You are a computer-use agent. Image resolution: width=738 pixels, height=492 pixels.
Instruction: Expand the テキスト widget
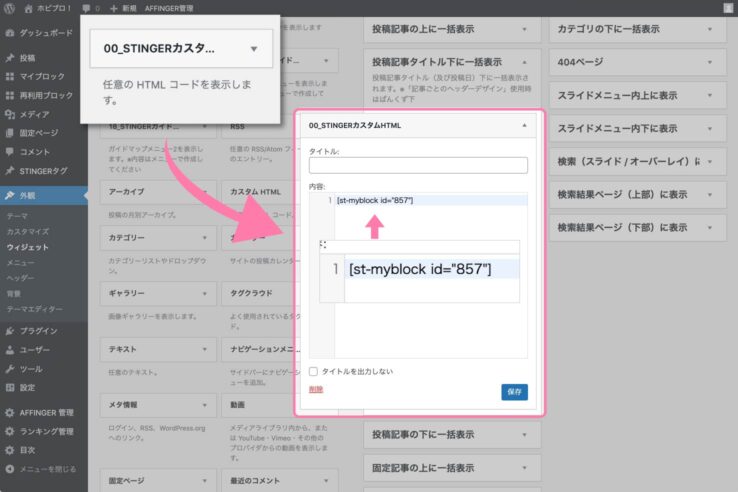pyautogui.click(x=205, y=349)
